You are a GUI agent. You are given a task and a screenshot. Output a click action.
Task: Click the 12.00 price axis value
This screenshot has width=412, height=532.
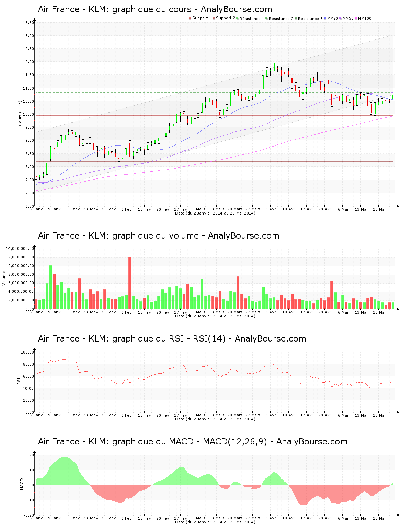28,62
